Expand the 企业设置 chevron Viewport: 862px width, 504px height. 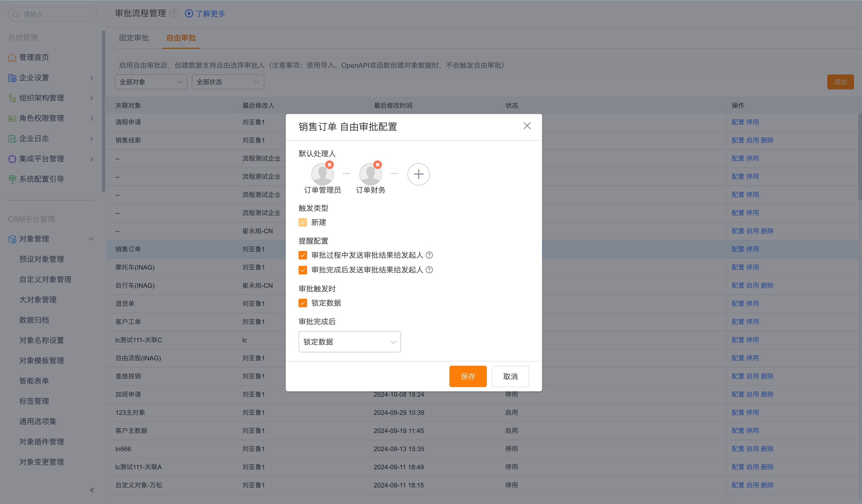(x=91, y=78)
